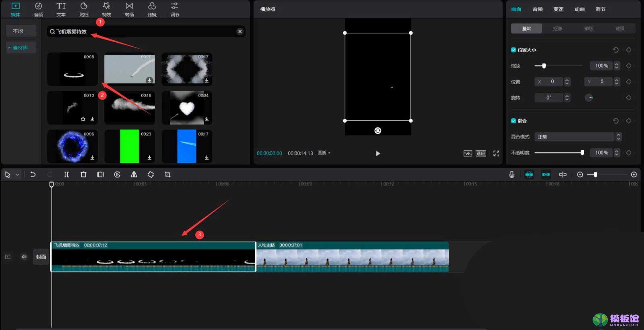Download the blue portal ring clip 00:06
644x330 pixels.
[92, 158]
